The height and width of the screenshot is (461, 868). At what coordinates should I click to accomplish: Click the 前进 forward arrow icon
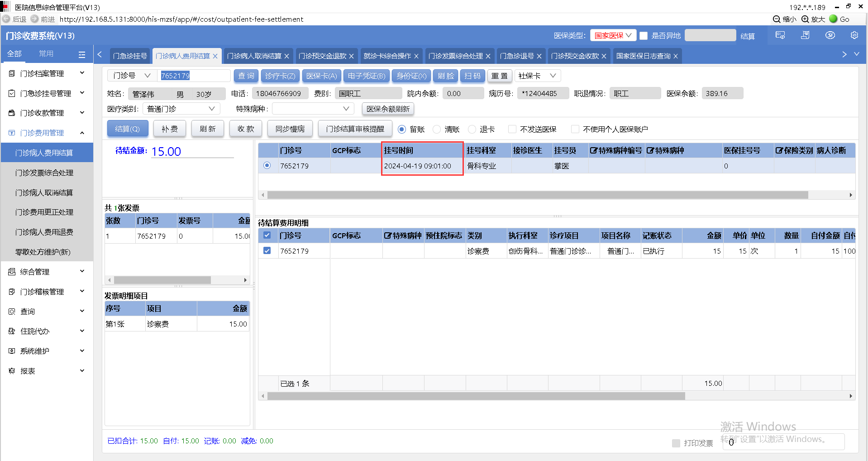[34, 19]
